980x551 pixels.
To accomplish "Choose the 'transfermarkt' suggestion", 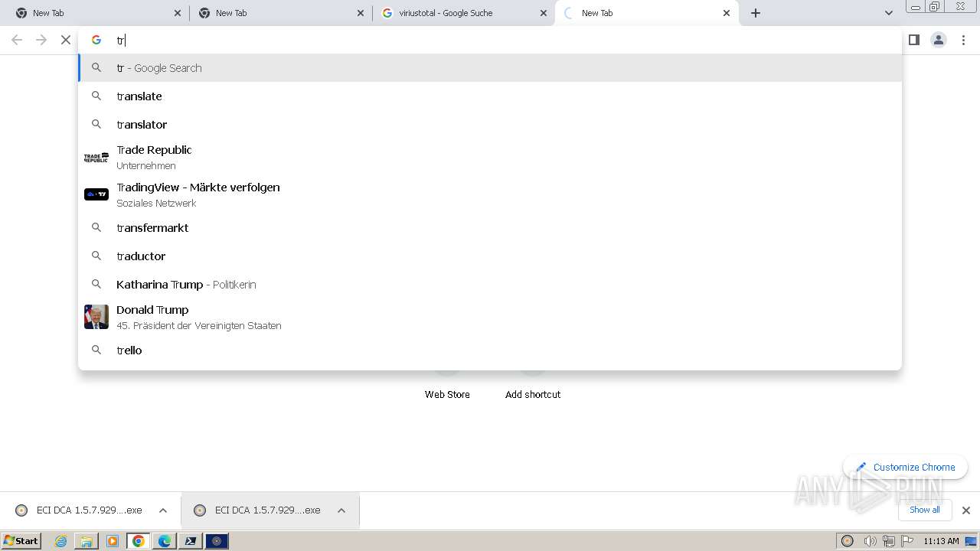I will [x=490, y=228].
